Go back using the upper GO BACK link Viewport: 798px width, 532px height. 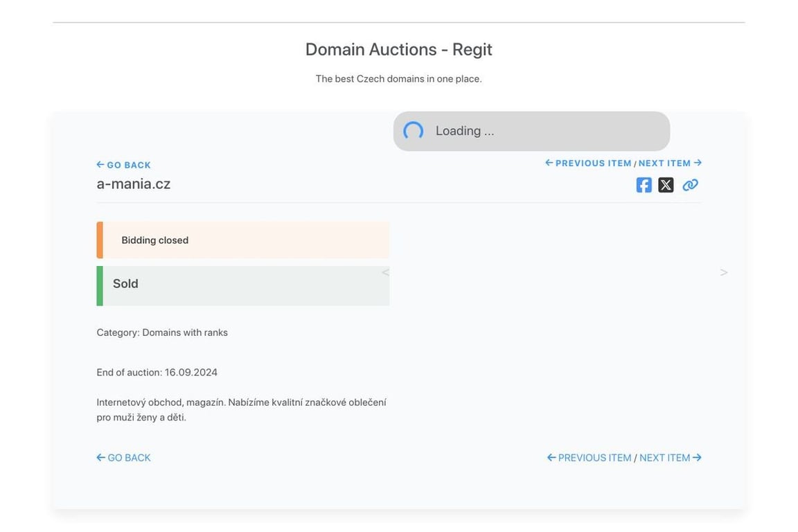(x=124, y=165)
